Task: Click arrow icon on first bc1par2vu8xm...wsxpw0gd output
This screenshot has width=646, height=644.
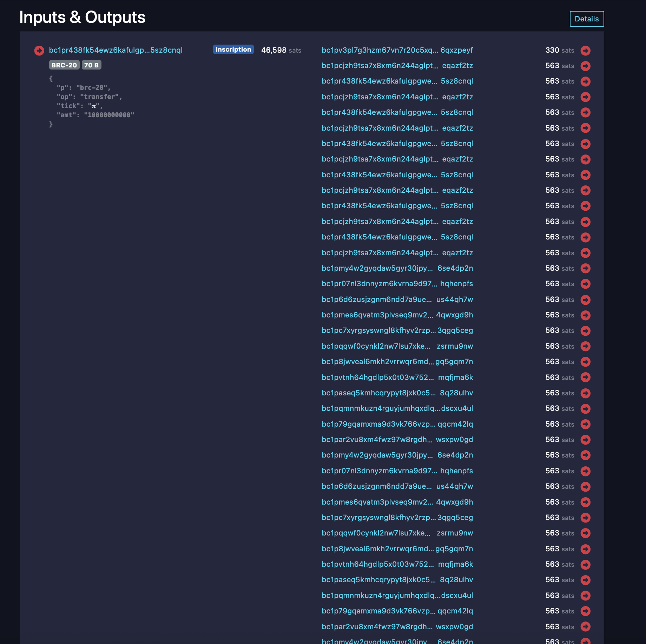Action: coord(585,440)
